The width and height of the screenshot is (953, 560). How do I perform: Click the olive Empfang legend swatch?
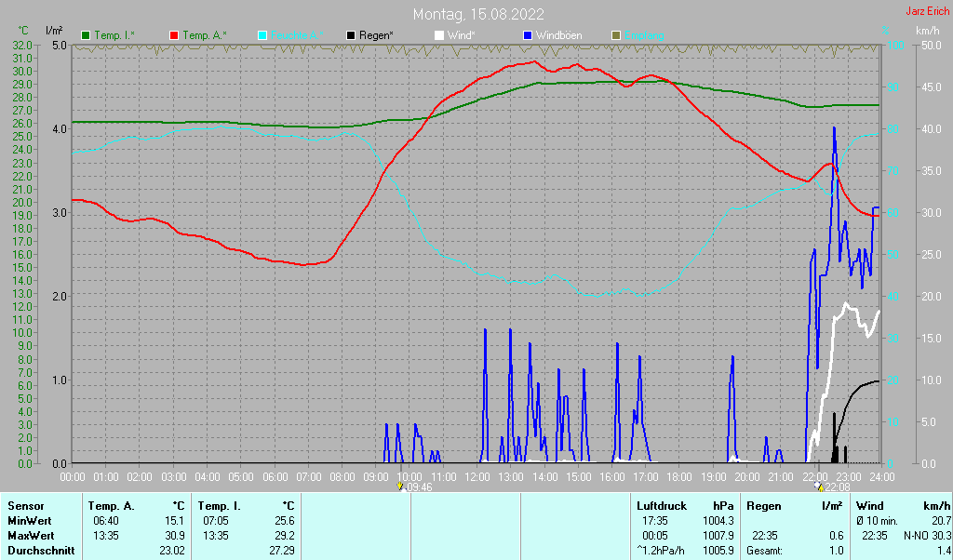[616, 36]
